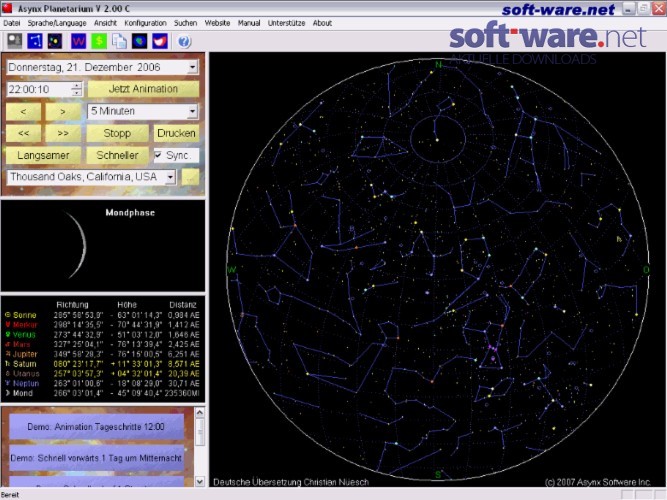Open help with the question mark icon

point(184,42)
